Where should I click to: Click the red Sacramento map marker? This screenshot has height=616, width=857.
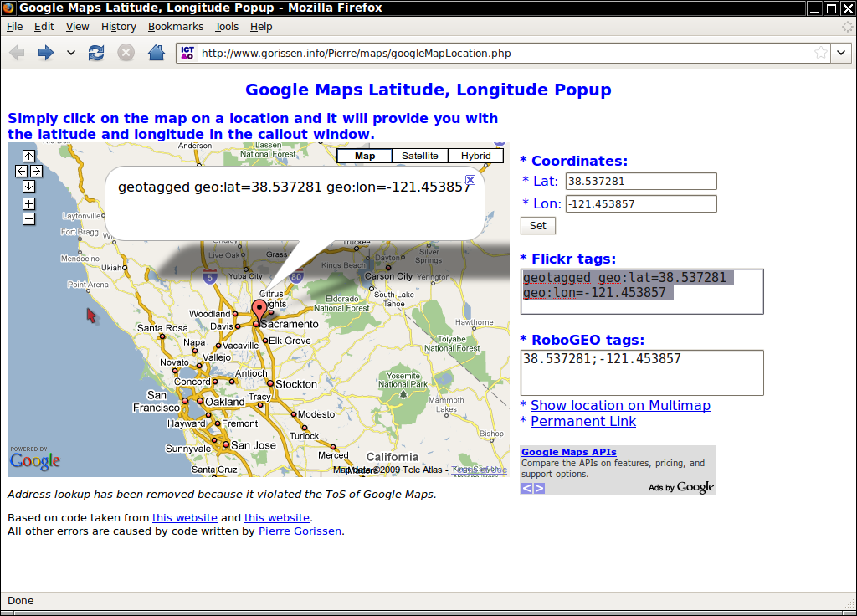pyautogui.click(x=259, y=311)
